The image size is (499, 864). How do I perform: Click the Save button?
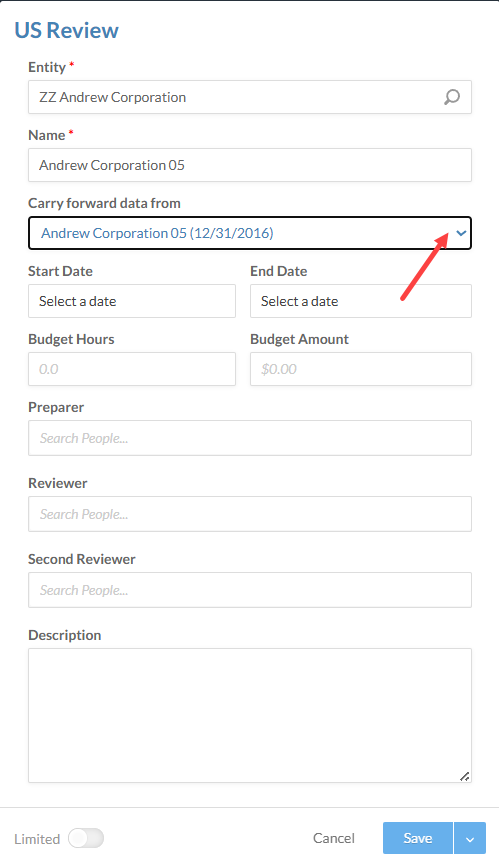tap(417, 838)
